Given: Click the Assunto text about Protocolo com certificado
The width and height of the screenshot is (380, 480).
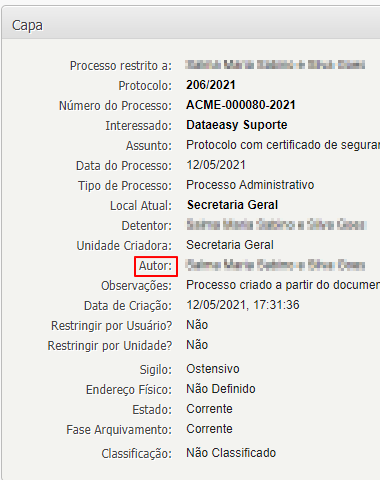Looking at the screenshot, I should click(283, 145).
